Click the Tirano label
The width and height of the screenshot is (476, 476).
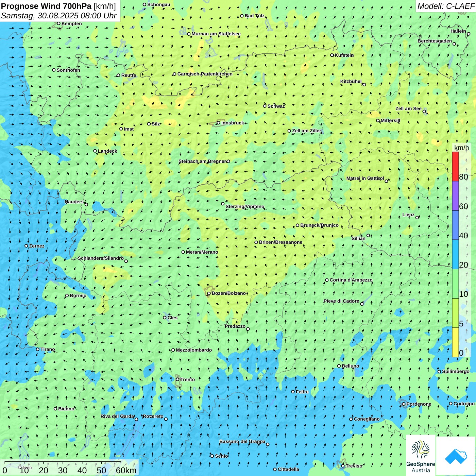pos(48,349)
